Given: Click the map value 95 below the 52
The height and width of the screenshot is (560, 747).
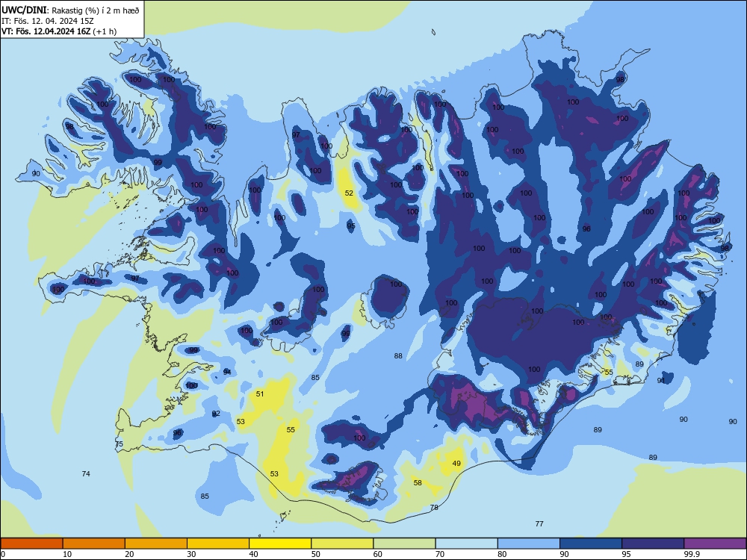Looking at the screenshot, I should [351, 225].
